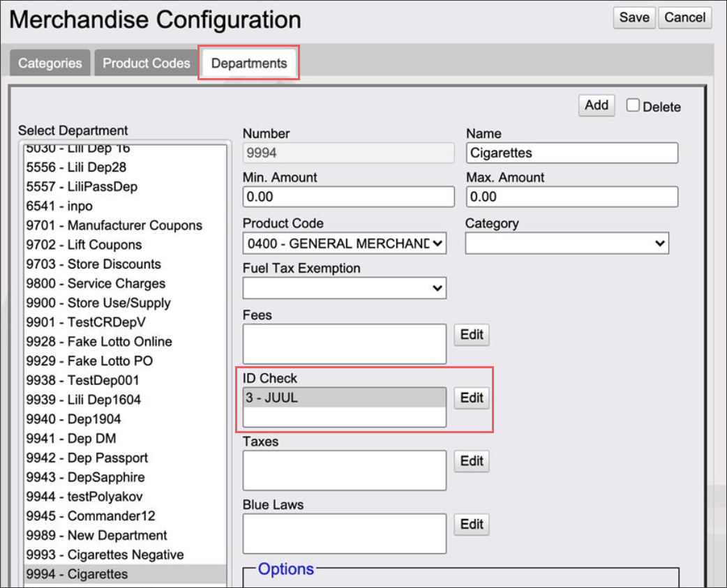Select '3 - JUUL' in ID Check

345,398
